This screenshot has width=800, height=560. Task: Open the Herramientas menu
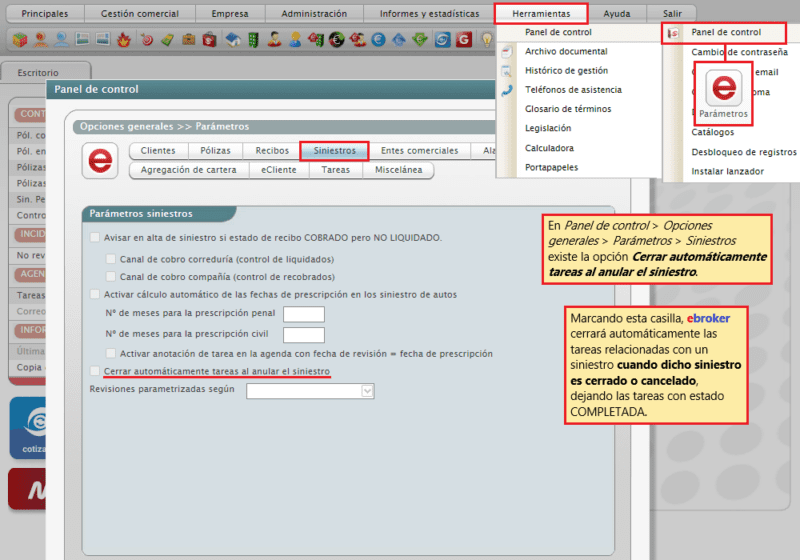(541, 14)
